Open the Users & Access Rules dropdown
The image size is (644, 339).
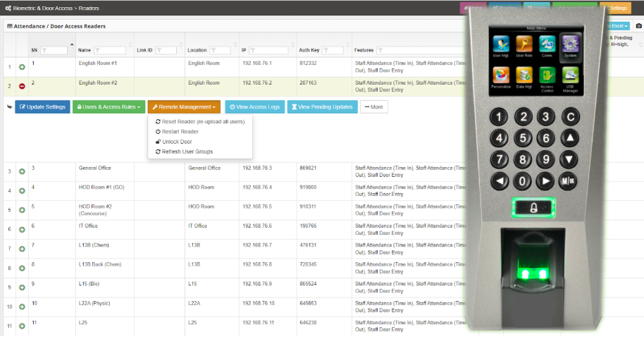point(109,107)
